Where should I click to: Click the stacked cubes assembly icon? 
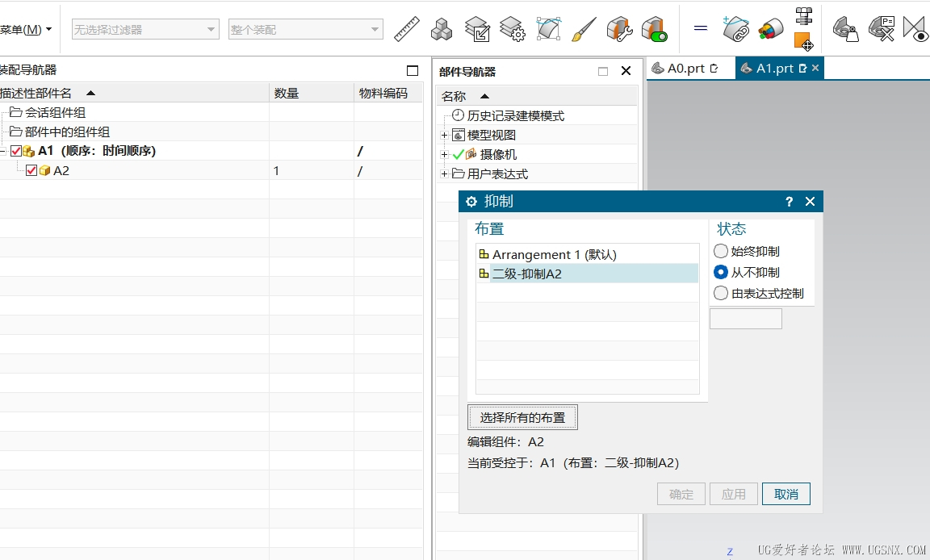click(x=442, y=29)
